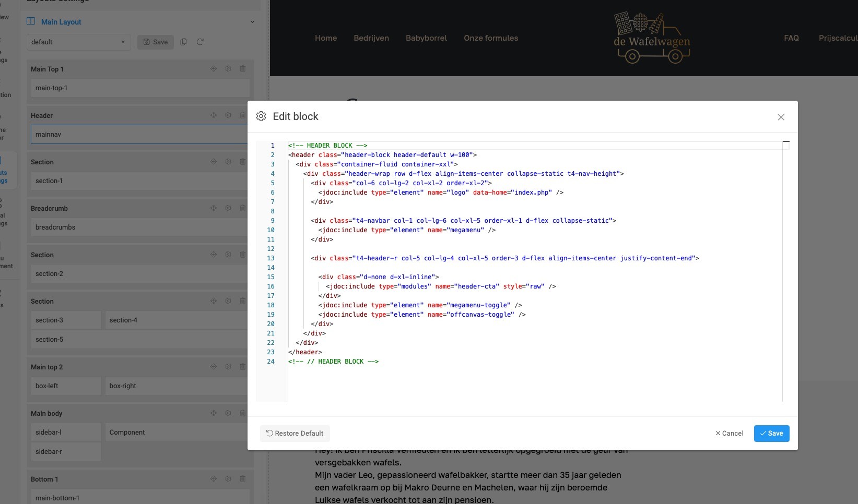The image size is (858, 504).
Task: Select the section-4 block field
Action: (x=176, y=320)
